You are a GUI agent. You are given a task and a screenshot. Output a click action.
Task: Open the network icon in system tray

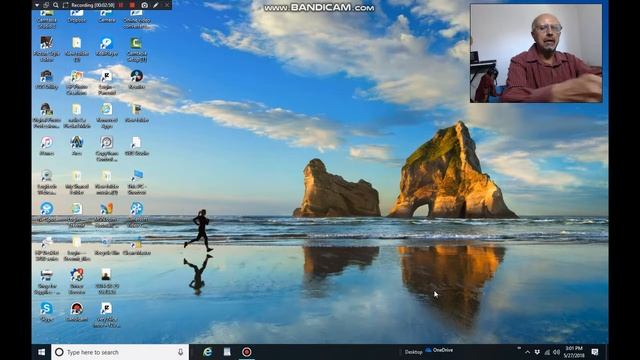click(x=547, y=352)
